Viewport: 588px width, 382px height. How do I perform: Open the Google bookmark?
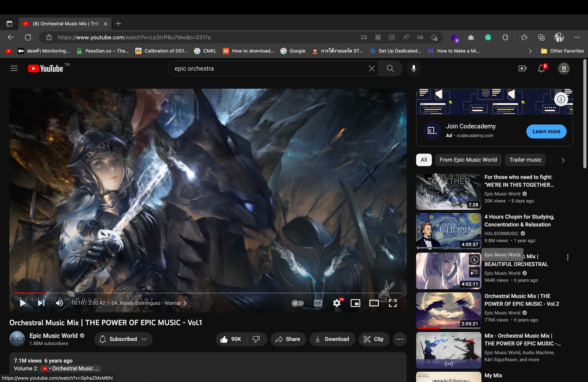tap(293, 51)
